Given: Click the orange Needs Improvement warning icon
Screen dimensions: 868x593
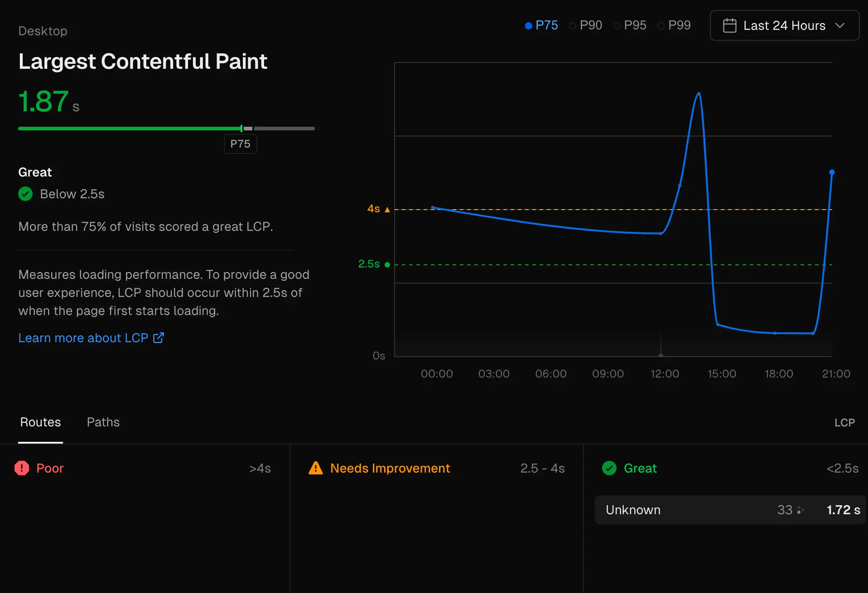Looking at the screenshot, I should 316,468.
